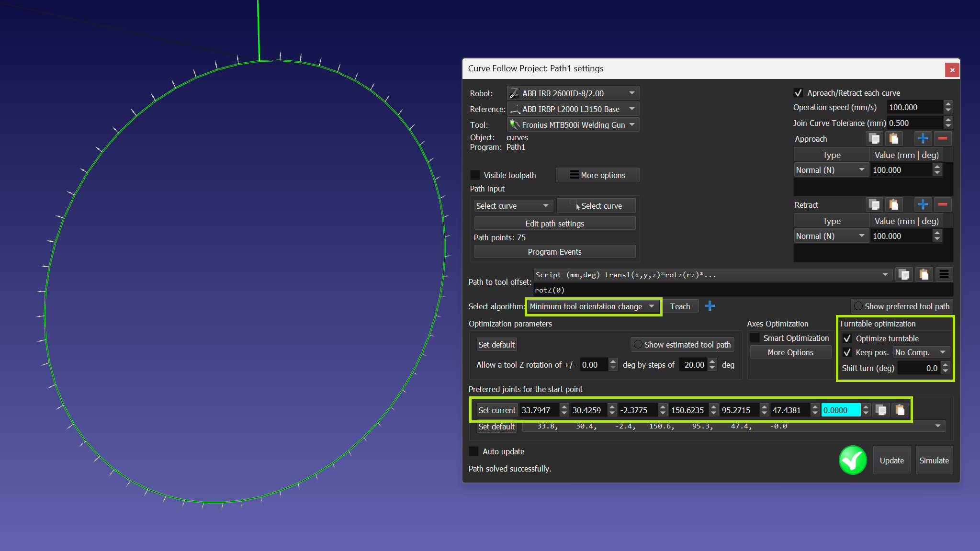Open the No Comp. dropdown
Image resolution: width=980 pixels, height=551 pixels.
[x=921, y=352]
